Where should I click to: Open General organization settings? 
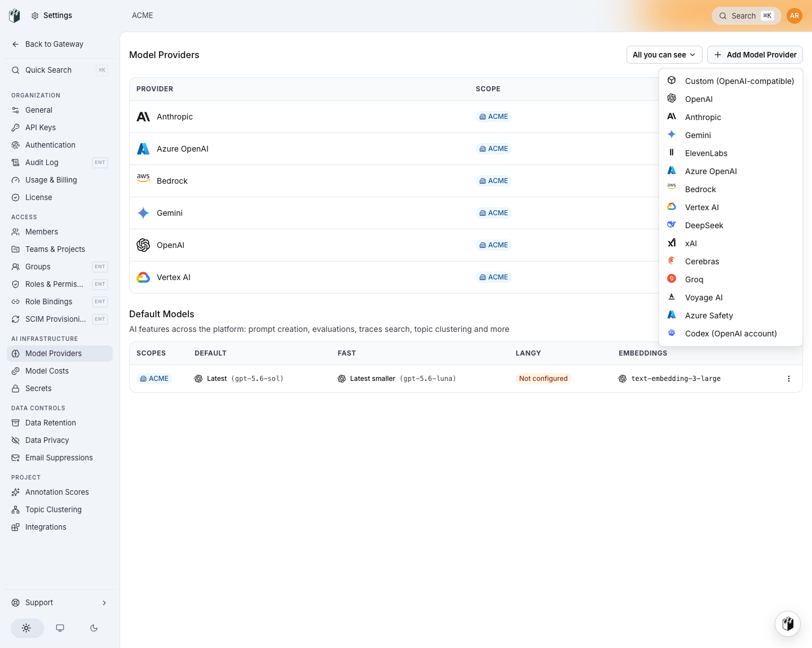60,110
